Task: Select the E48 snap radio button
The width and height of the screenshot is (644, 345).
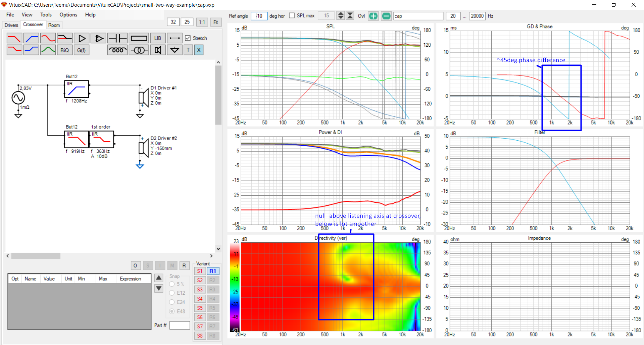Action: click(x=172, y=311)
